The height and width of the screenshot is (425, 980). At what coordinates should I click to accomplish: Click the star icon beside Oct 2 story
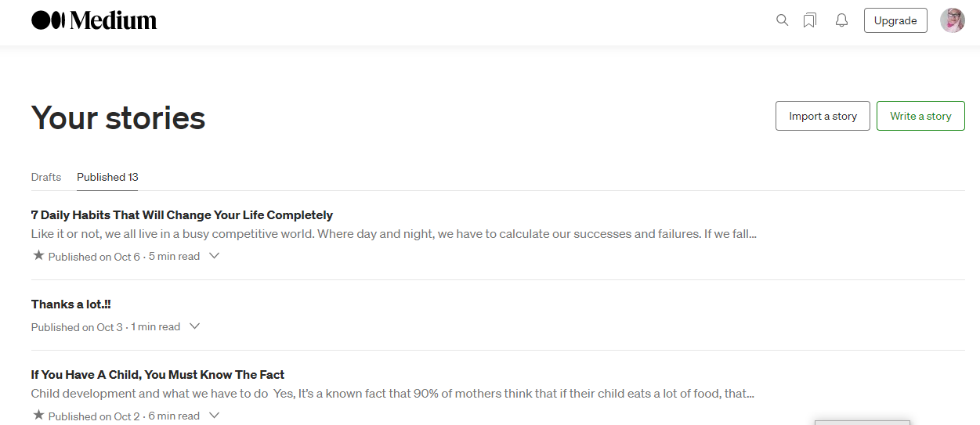38,415
